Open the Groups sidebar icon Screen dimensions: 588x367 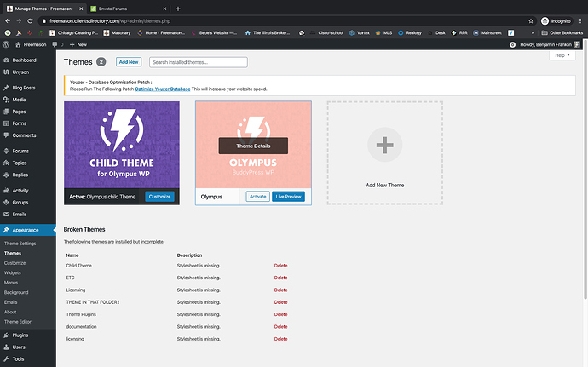(x=6, y=203)
